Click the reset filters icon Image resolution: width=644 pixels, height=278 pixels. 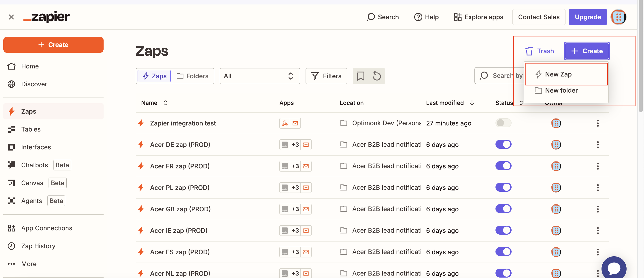(x=377, y=76)
